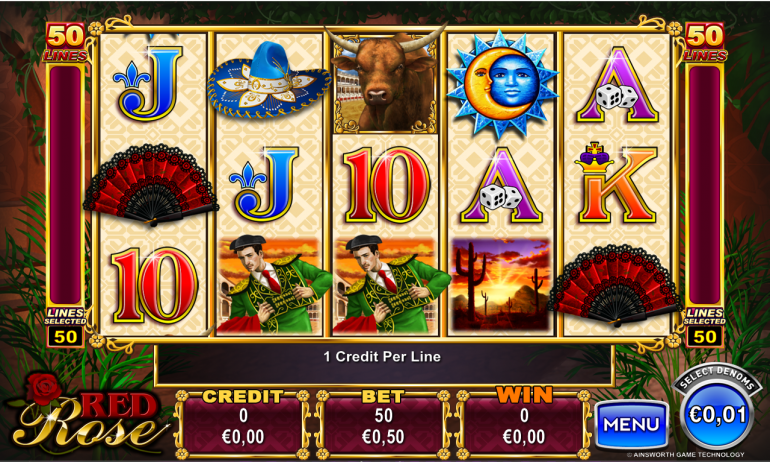
Task: Open the blue MENU button
Action: 632,425
